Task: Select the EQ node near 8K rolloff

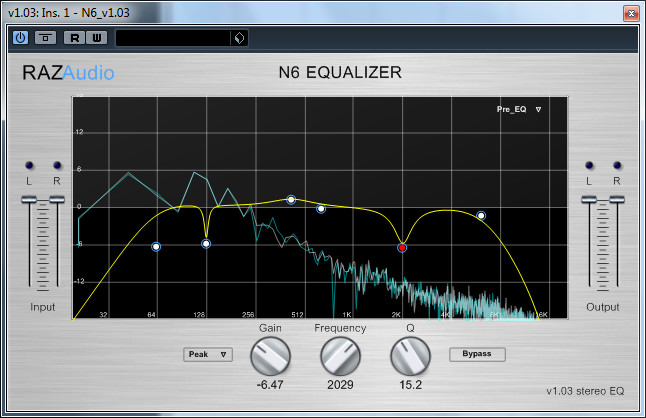Action: [x=481, y=215]
